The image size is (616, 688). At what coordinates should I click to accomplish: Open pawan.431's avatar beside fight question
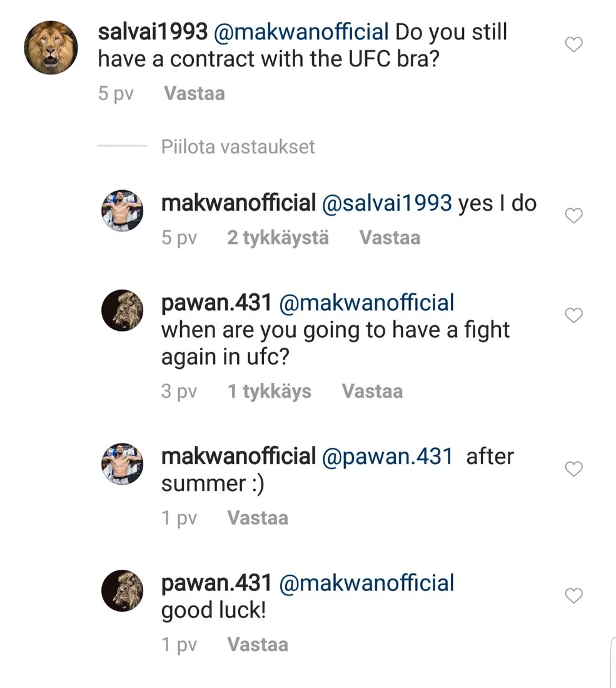click(123, 311)
